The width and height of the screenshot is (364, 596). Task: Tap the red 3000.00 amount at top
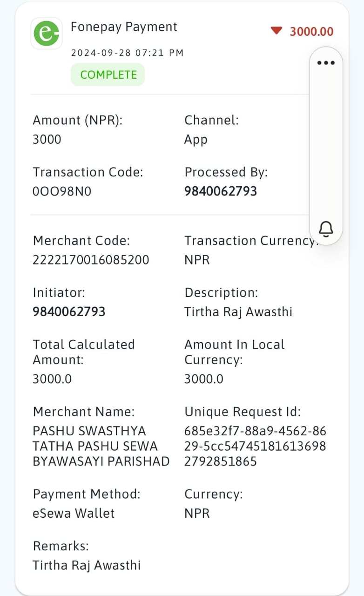(x=312, y=32)
